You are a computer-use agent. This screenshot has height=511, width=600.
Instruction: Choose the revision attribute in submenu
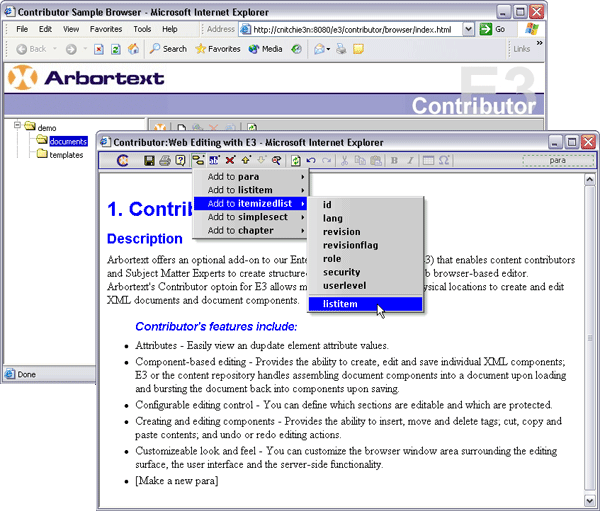coord(342,232)
